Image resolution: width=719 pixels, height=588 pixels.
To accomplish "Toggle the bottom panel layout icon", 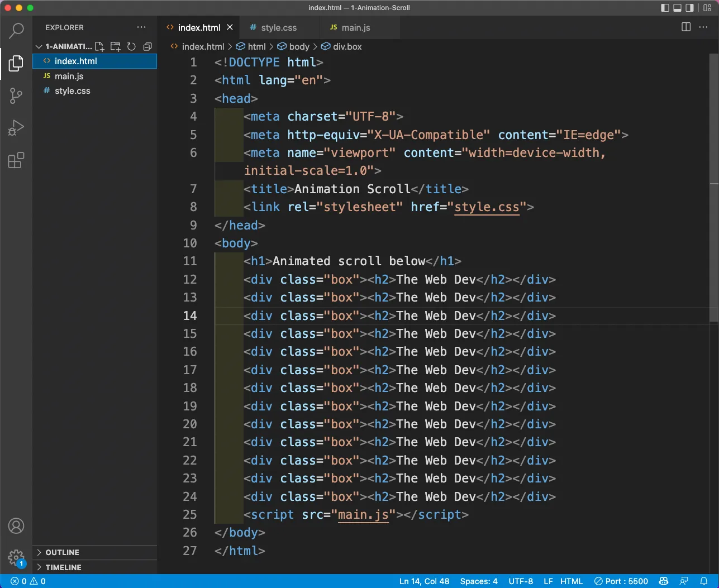I will point(677,8).
